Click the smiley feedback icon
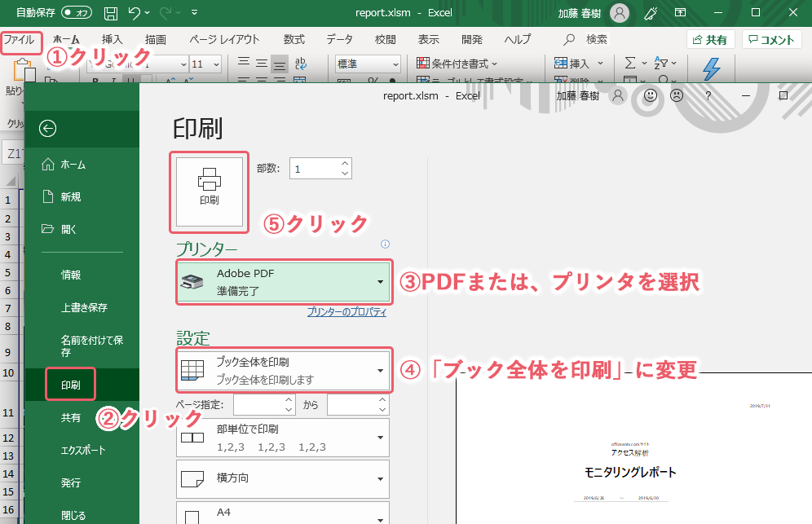This screenshot has height=524, width=812. (651, 96)
